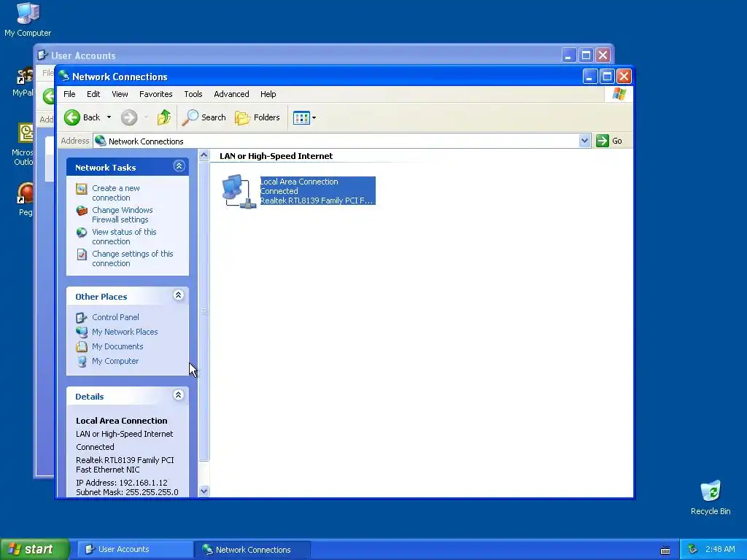Click the Search toolbar button
The height and width of the screenshot is (560, 747).
click(x=204, y=117)
